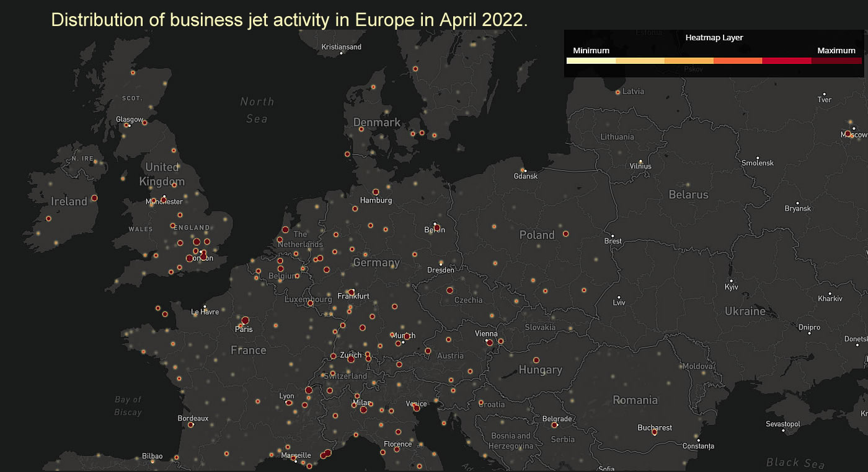Click the Zurich city label
Screen dimensions: 868x472
click(x=350, y=356)
